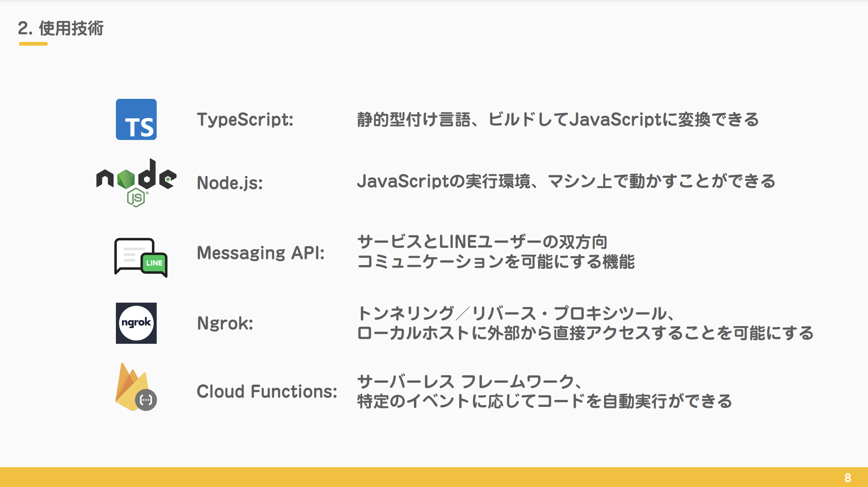Click the line "特定のイベントに応じてコードを自動実行ができる"
Screen dimensions: 868x487
click(544, 402)
